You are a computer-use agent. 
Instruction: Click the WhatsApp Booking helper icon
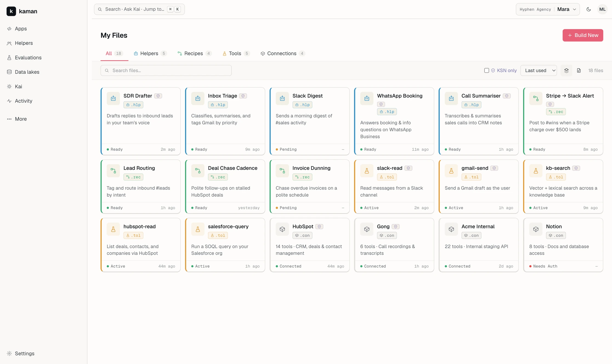pos(367,99)
